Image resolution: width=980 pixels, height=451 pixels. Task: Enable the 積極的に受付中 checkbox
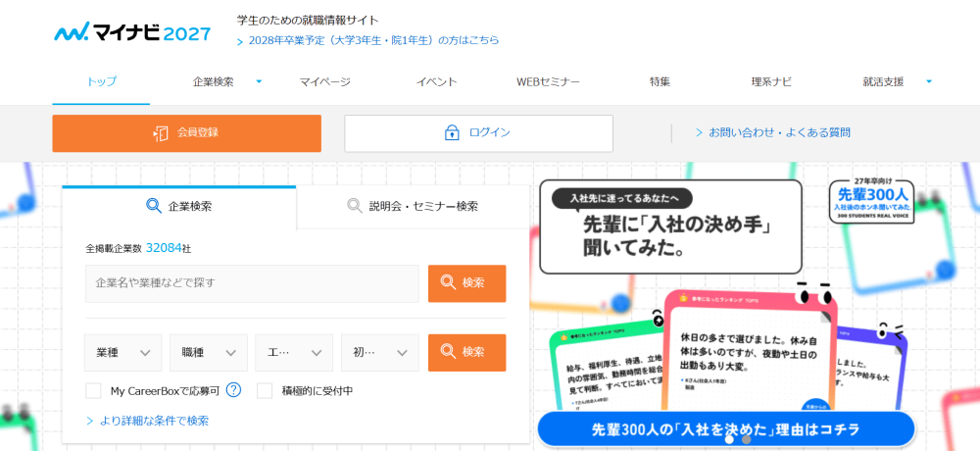pos(265,391)
